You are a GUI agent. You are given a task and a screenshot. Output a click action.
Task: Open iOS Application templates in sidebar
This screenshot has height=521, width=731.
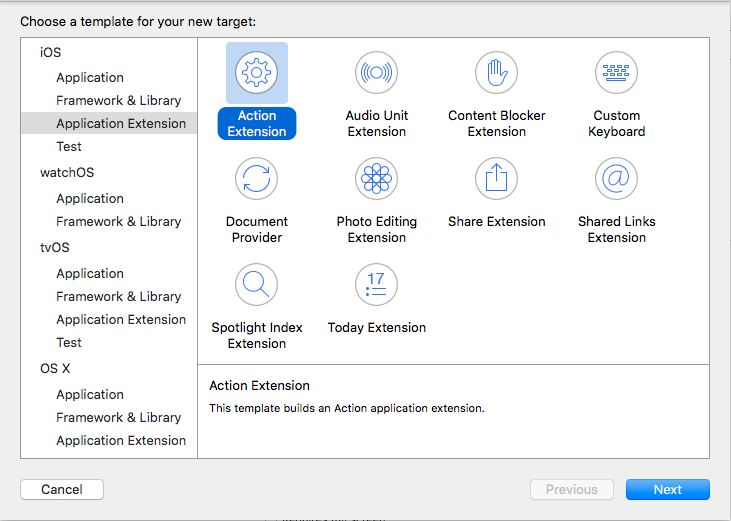(x=90, y=77)
